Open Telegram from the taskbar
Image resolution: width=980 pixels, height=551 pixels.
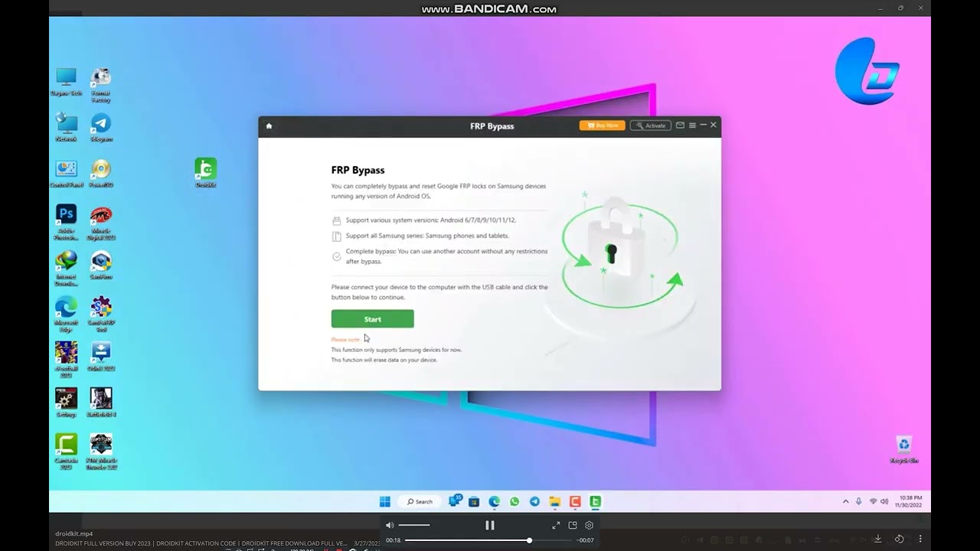pyautogui.click(x=534, y=501)
